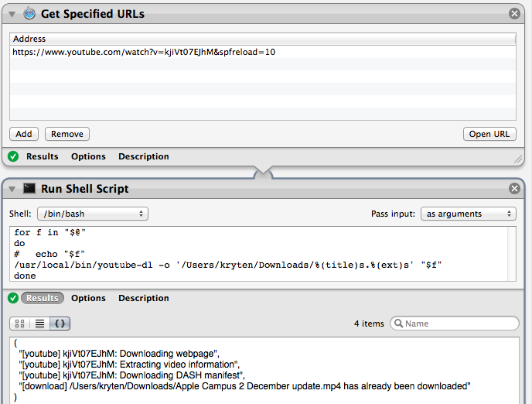
Task: Collapse the Get Specified URLs action
Action: click(x=12, y=14)
